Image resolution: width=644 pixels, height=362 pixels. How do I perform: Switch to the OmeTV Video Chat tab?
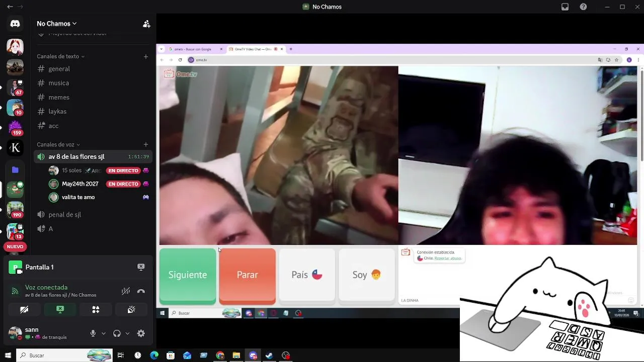tap(253, 49)
